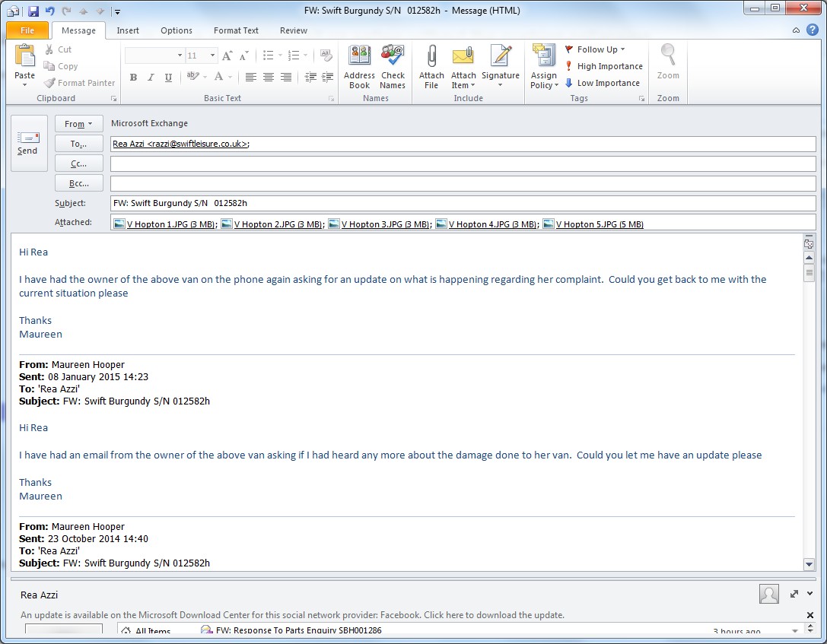Image resolution: width=827 pixels, height=644 pixels.
Task: Apply text highlight color button
Action: pyautogui.click(x=192, y=77)
